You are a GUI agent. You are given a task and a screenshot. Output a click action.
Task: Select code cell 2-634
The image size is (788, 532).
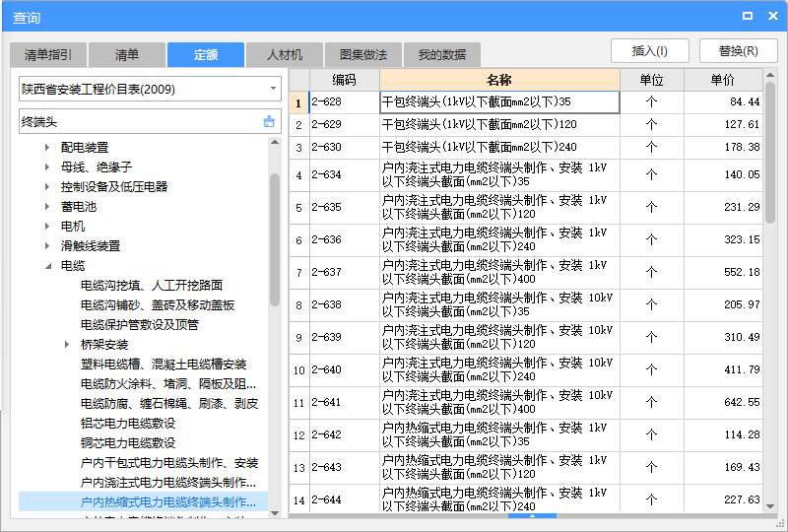click(x=344, y=175)
